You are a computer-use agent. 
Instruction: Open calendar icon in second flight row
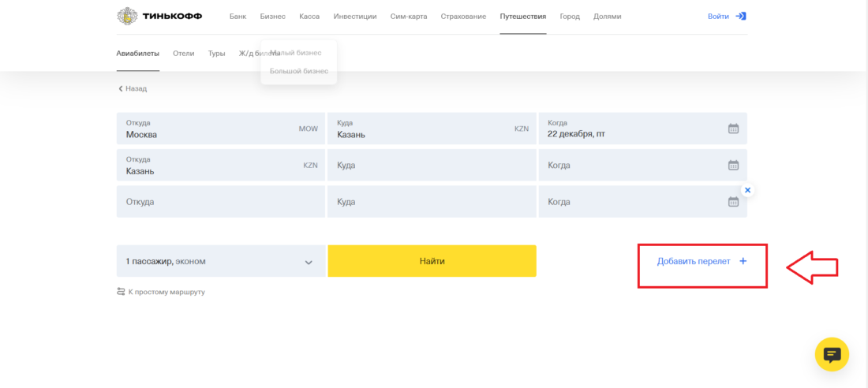click(x=732, y=166)
